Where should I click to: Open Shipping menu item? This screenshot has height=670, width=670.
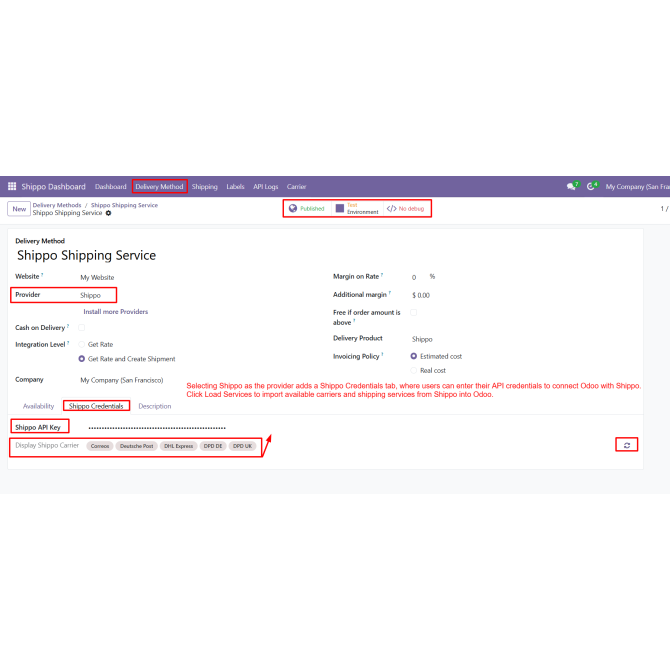tap(204, 187)
